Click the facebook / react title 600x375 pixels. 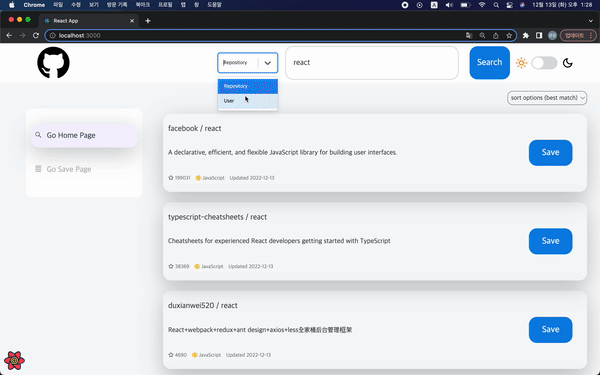tap(194, 129)
